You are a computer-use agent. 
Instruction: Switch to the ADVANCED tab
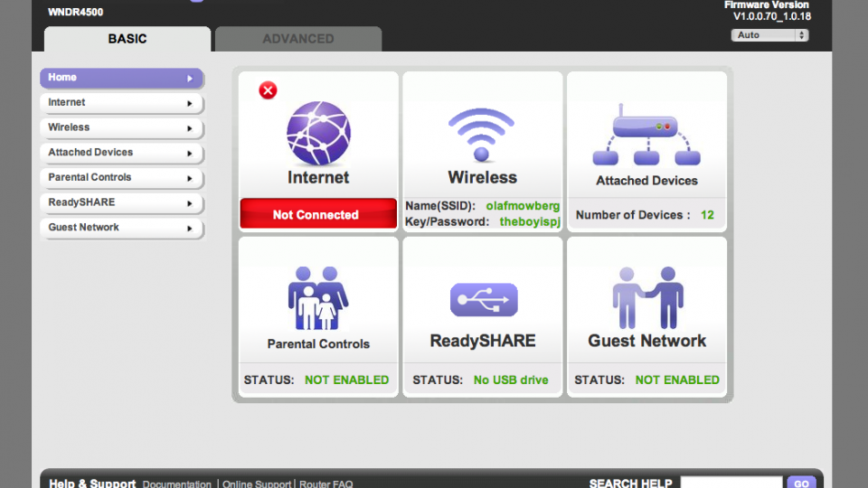(x=298, y=39)
